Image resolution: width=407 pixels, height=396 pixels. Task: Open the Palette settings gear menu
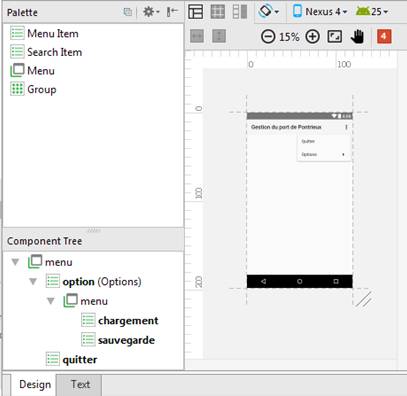pos(151,12)
